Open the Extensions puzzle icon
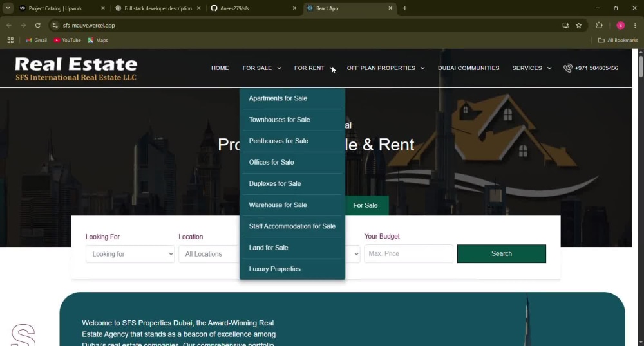Screen dimensions: 644x346 pyautogui.click(x=599, y=26)
